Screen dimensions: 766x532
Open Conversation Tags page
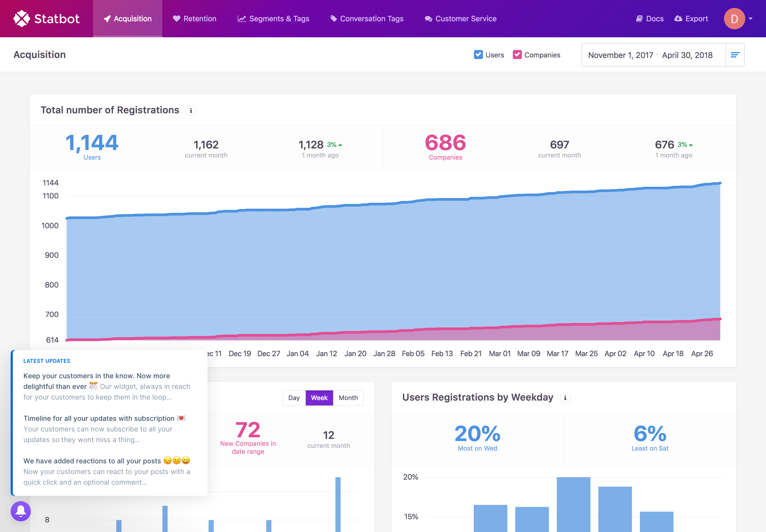click(367, 19)
